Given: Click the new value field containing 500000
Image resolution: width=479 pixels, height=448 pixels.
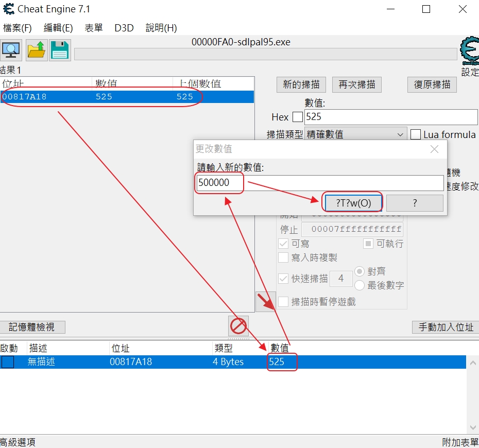Looking at the screenshot, I should click(320, 183).
